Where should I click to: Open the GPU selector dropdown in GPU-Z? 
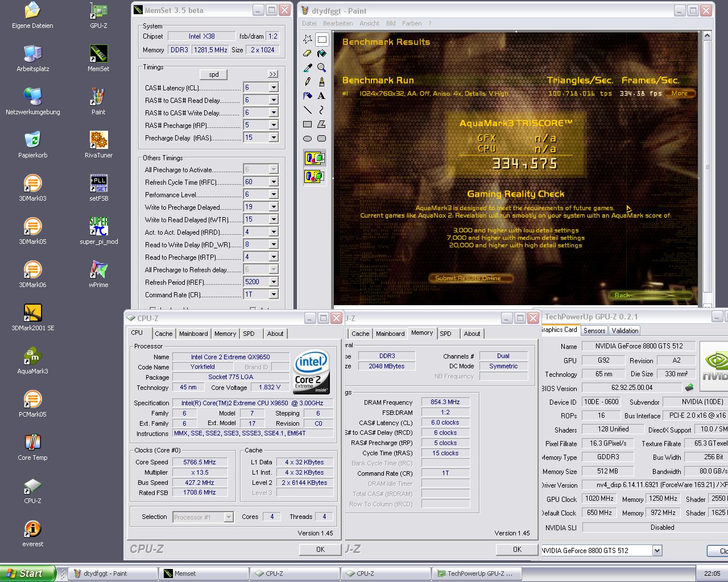(657, 550)
